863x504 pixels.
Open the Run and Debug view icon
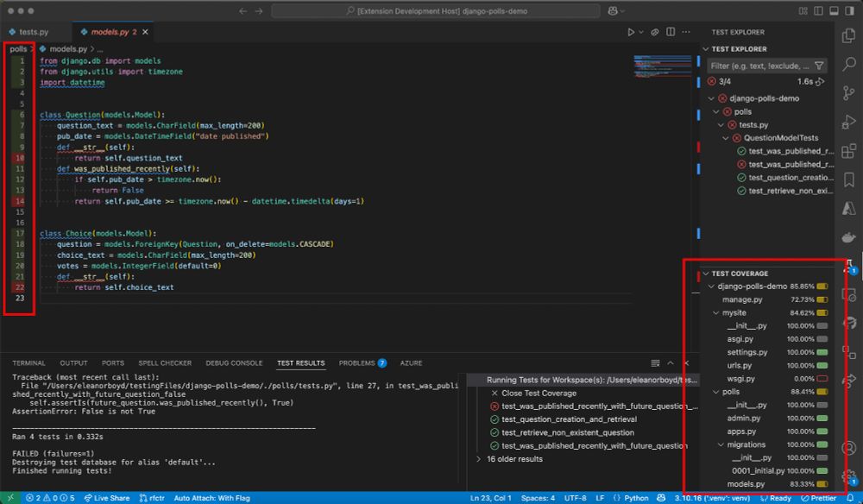(848, 122)
